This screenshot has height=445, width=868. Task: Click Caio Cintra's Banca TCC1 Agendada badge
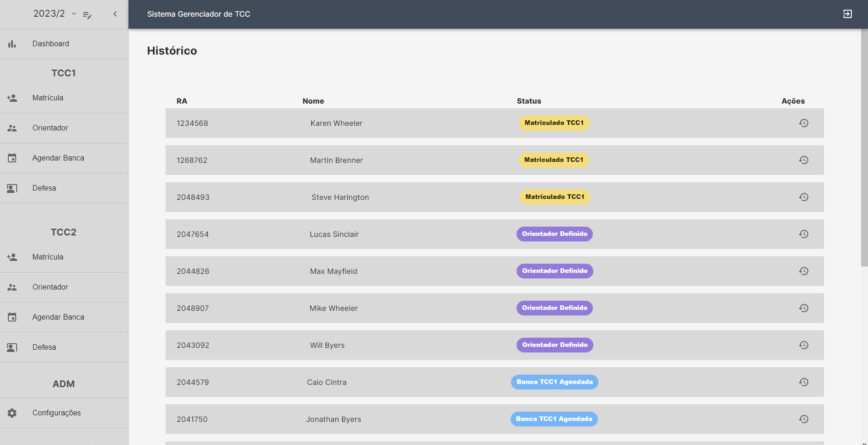[554, 382]
